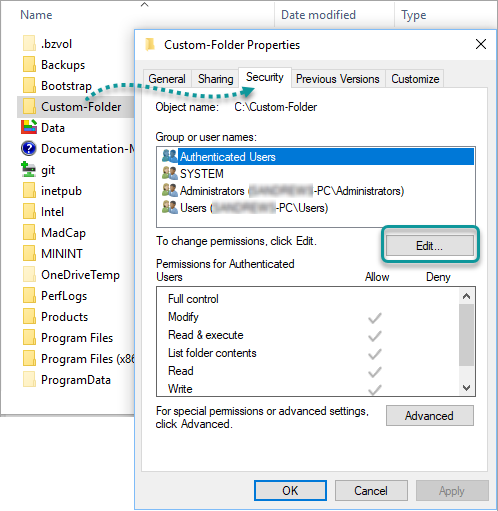Click the OneDriveTemp folder icon
Viewport: 498px width, 511px height.
[x=29, y=274]
